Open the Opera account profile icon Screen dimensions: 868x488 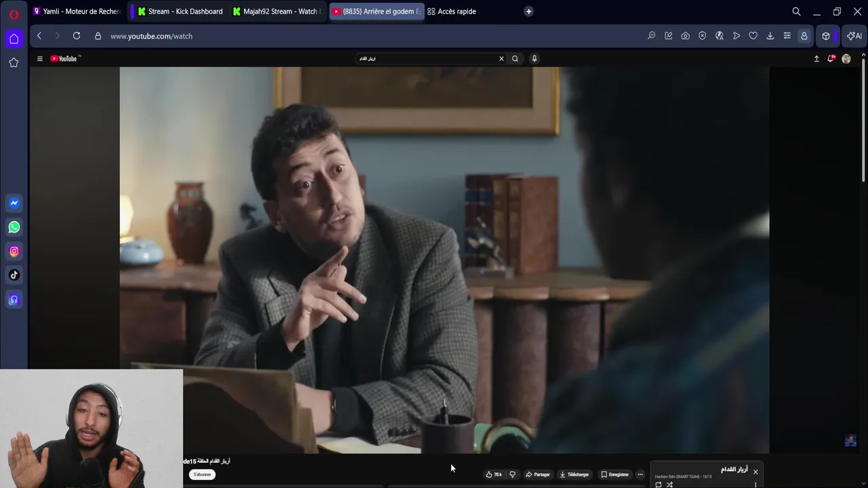(804, 36)
